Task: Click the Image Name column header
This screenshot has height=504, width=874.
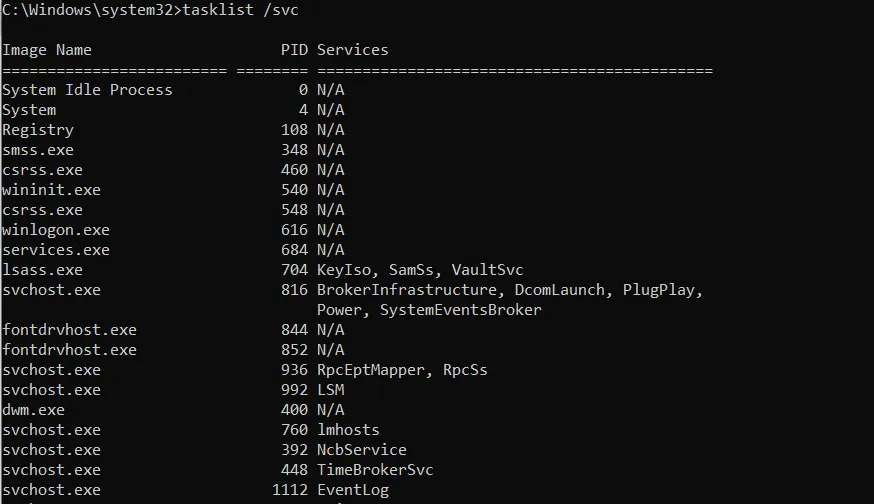Action: (x=47, y=50)
